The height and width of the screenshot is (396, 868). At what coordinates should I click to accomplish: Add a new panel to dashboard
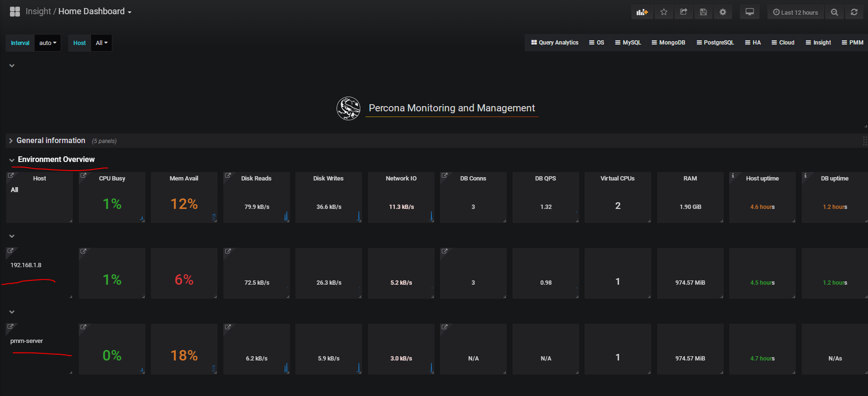(x=642, y=12)
